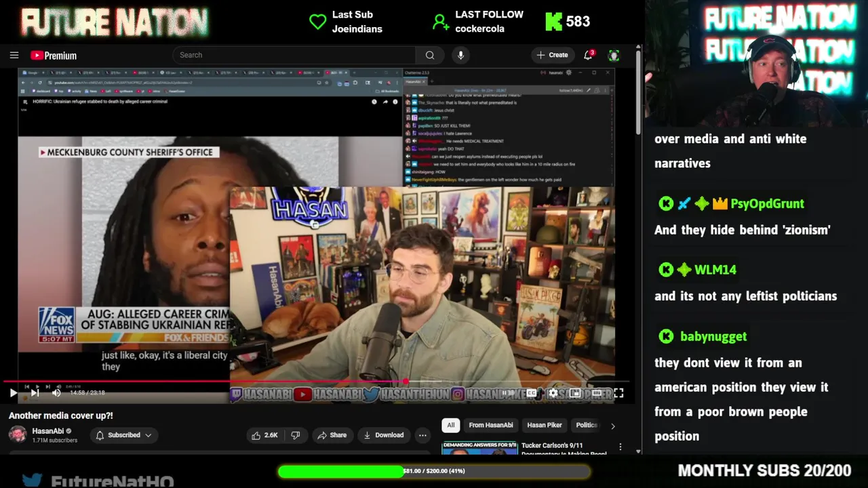
Task: Focus the YouTube Search field
Action: pos(294,55)
